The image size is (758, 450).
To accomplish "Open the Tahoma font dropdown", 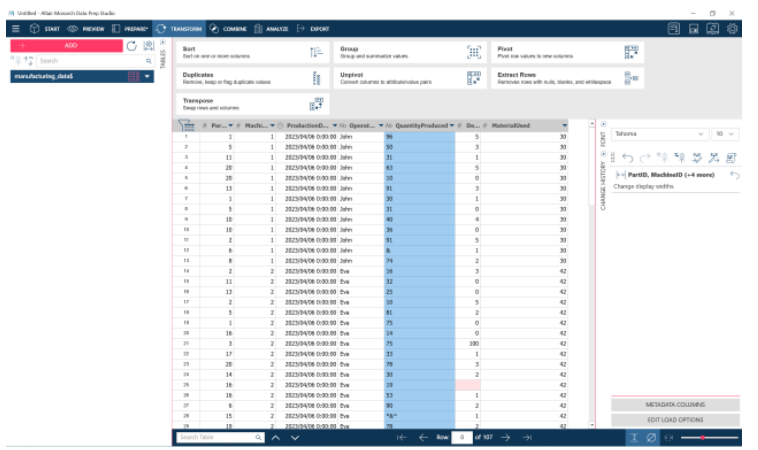I will pyautogui.click(x=660, y=134).
